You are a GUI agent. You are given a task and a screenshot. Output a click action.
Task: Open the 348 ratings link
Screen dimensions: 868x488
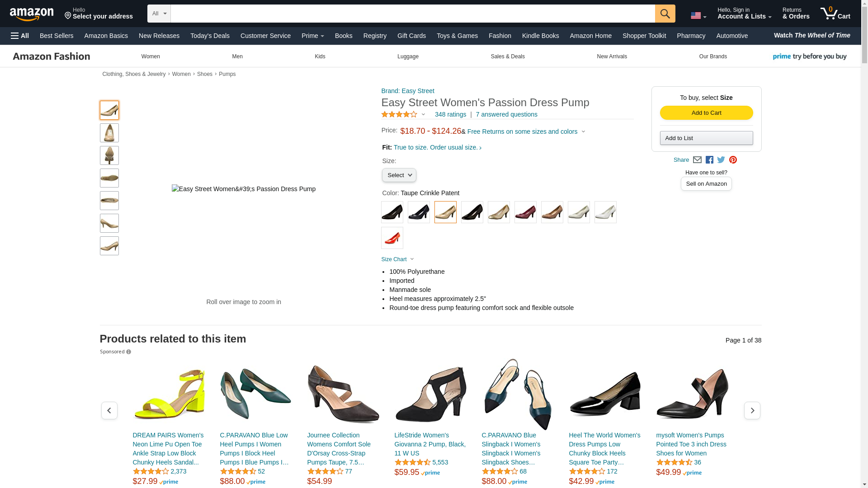[450, 114]
